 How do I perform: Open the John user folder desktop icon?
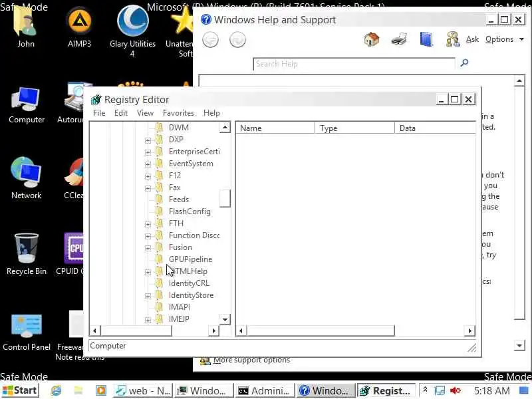pyautogui.click(x=26, y=25)
